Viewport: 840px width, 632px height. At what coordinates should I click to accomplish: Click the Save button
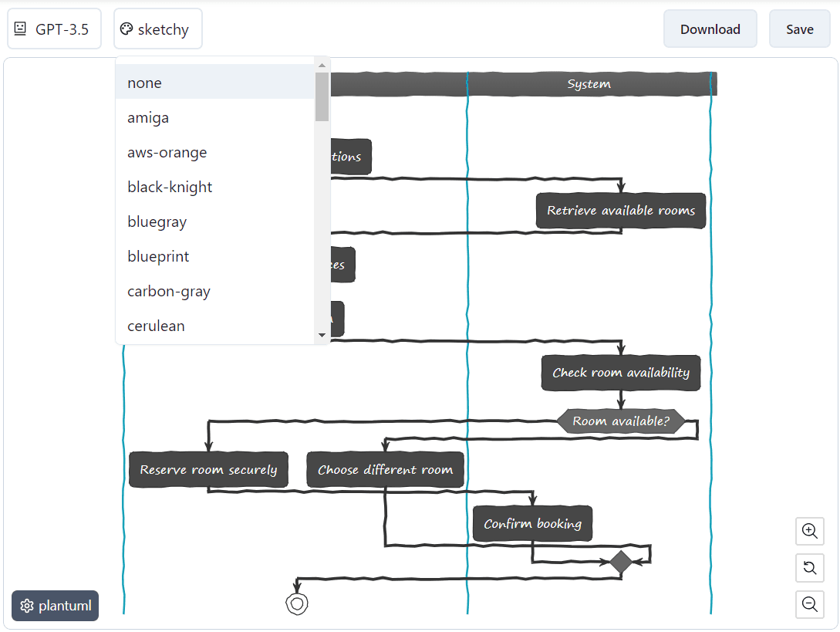(799, 29)
